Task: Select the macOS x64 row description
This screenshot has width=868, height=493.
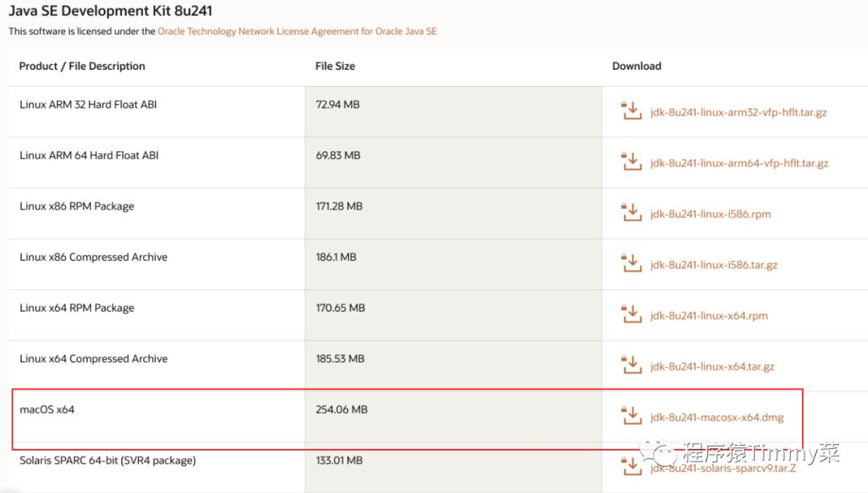Action: click(47, 409)
